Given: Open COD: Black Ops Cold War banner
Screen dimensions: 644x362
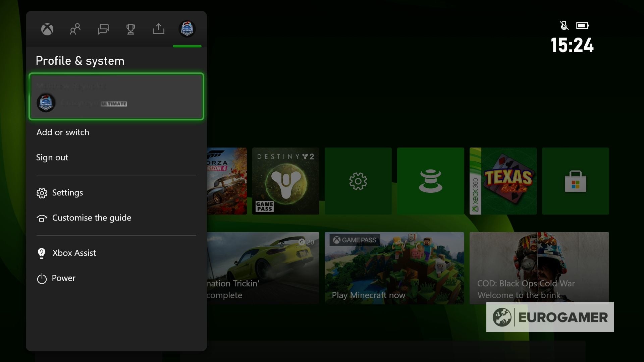Looking at the screenshot, I should (x=539, y=268).
